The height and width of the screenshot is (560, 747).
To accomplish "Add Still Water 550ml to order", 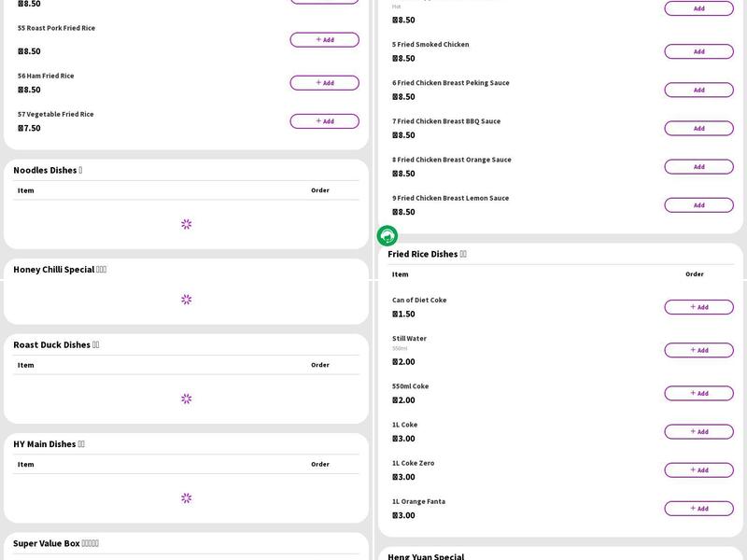I will (698, 350).
